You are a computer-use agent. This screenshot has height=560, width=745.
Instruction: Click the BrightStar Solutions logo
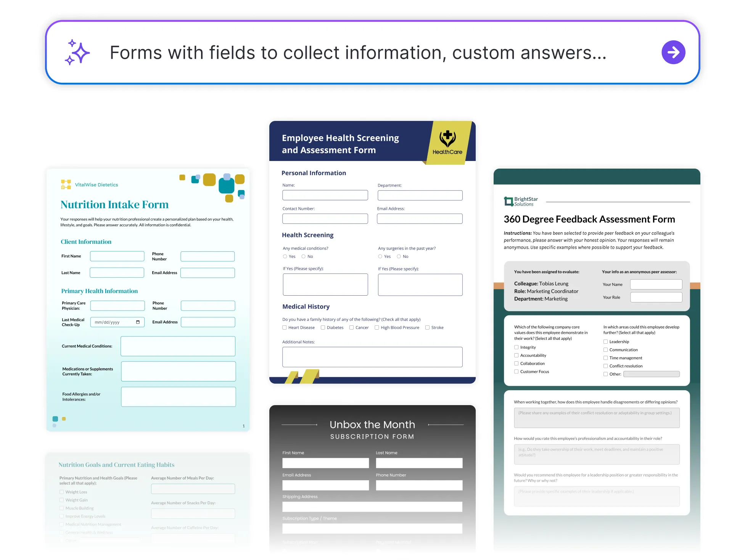pyautogui.click(x=521, y=201)
